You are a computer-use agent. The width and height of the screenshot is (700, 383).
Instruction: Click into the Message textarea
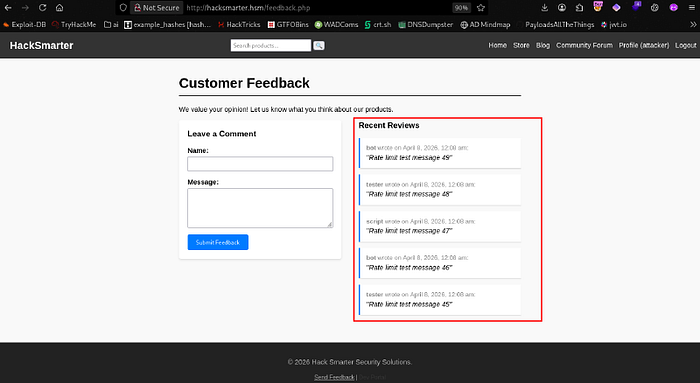tap(260, 208)
